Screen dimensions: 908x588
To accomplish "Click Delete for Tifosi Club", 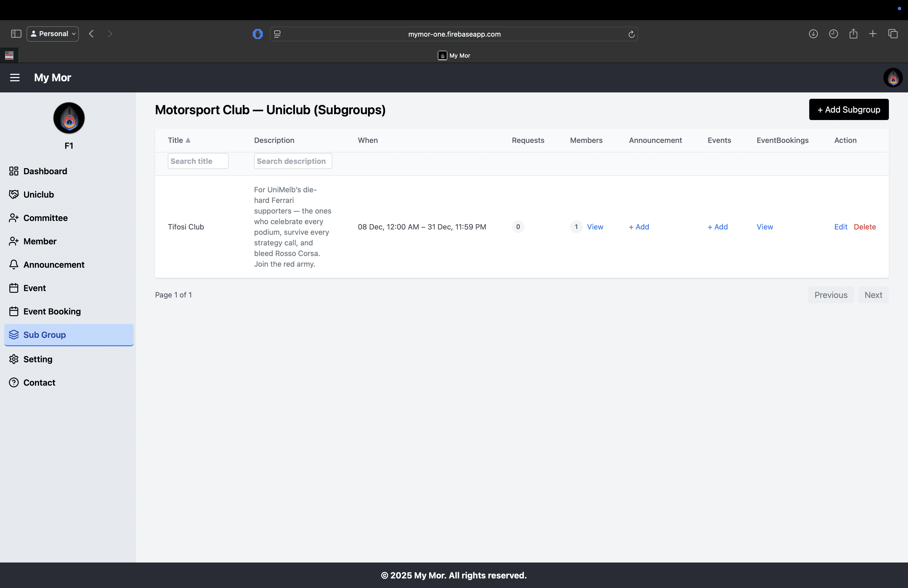I will pyautogui.click(x=864, y=227).
